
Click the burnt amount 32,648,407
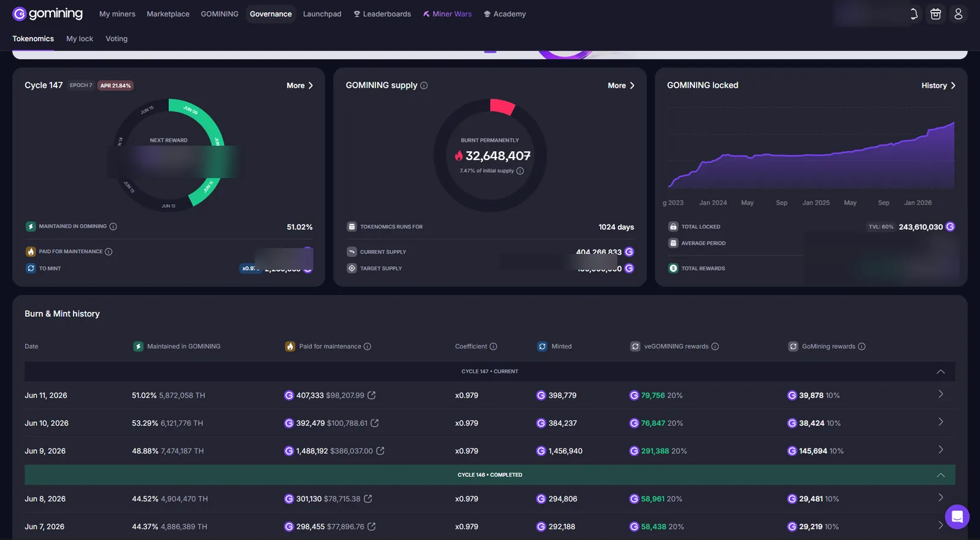coord(498,156)
